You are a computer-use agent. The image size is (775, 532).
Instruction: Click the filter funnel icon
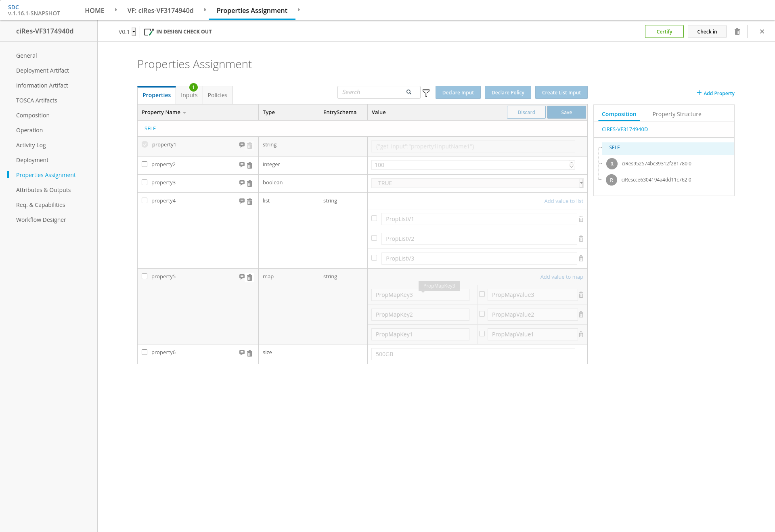[426, 93]
